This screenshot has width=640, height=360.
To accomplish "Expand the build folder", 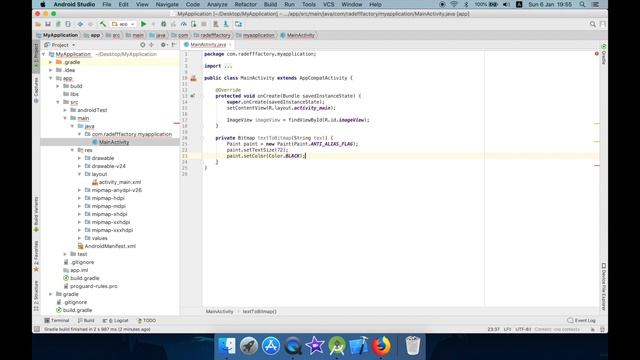I will pyautogui.click(x=58, y=86).
